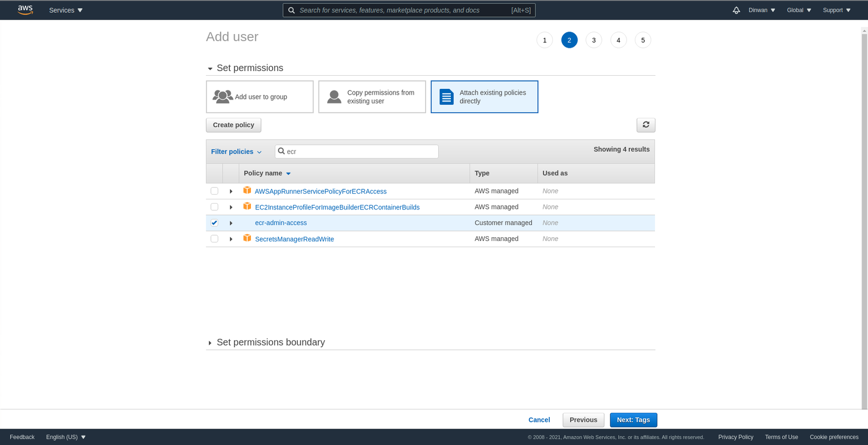Click the magnifier icon in the policy filter box
The height and width of the screenshot is (445, 868).
[x=281, y=151]
